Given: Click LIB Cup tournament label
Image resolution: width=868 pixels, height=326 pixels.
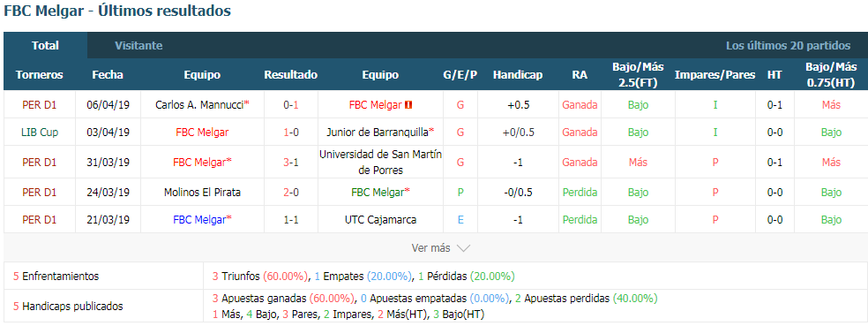Looking at the screenshot, I should [x=40, y=133].
